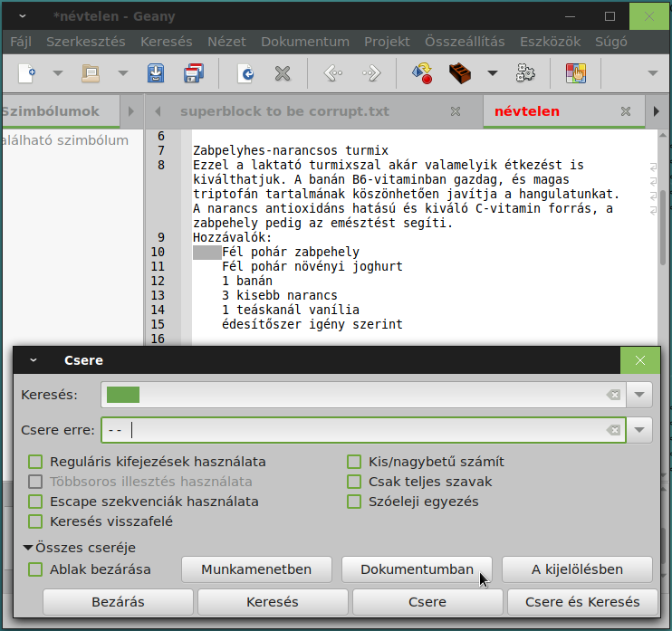Close the Csere dialog with X
Screen dimensions: 672x631
tap(640, 360)
